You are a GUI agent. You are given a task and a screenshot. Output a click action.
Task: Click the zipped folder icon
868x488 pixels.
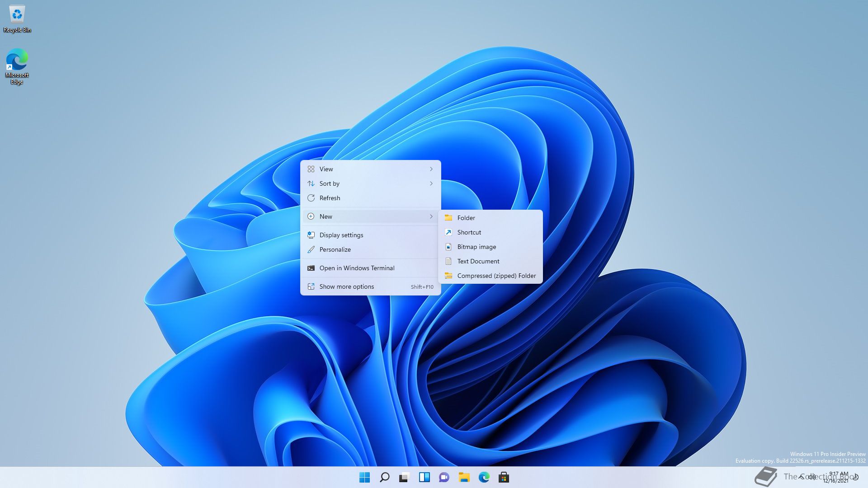coord(448,276)
